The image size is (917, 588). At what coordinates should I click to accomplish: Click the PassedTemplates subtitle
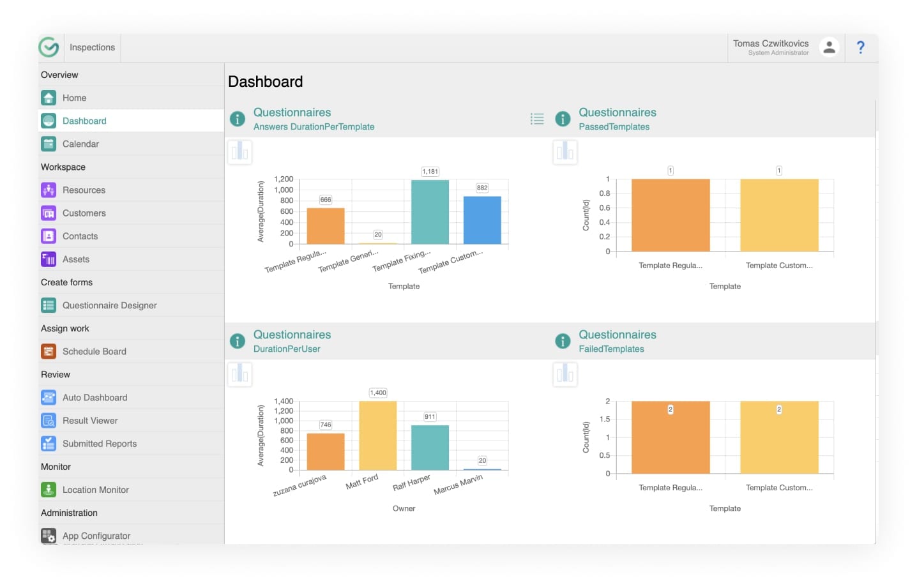point(614,127)
